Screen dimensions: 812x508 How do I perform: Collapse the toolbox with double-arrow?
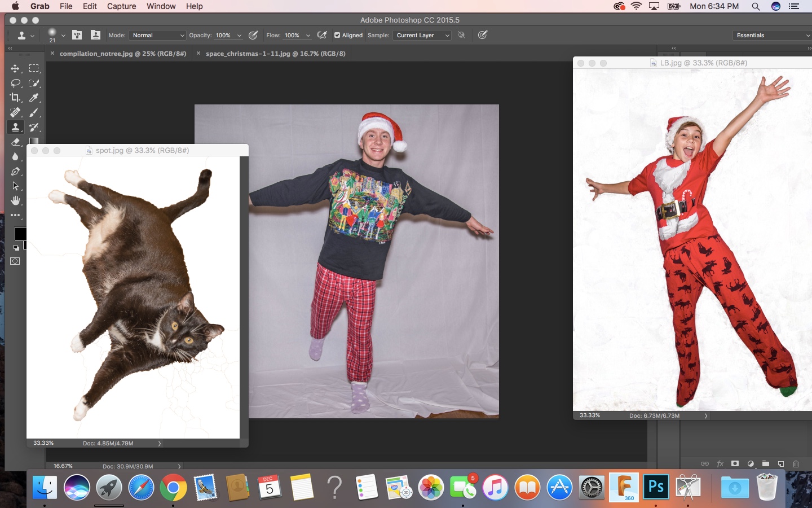(x=10, y=49)
